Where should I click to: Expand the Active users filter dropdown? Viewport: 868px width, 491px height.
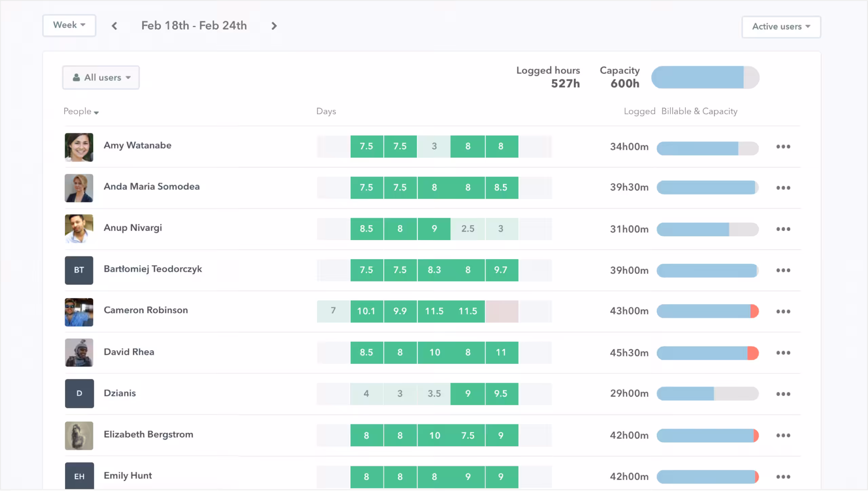pos(781,26)
